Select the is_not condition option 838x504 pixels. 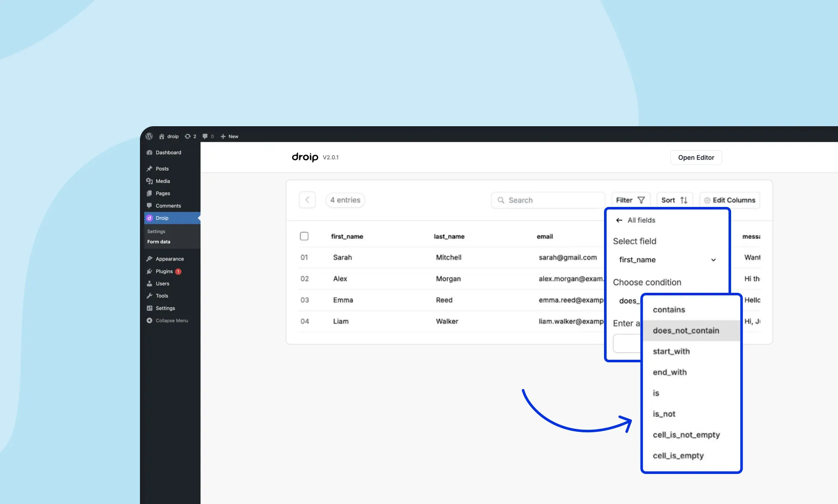coord(691,414)
